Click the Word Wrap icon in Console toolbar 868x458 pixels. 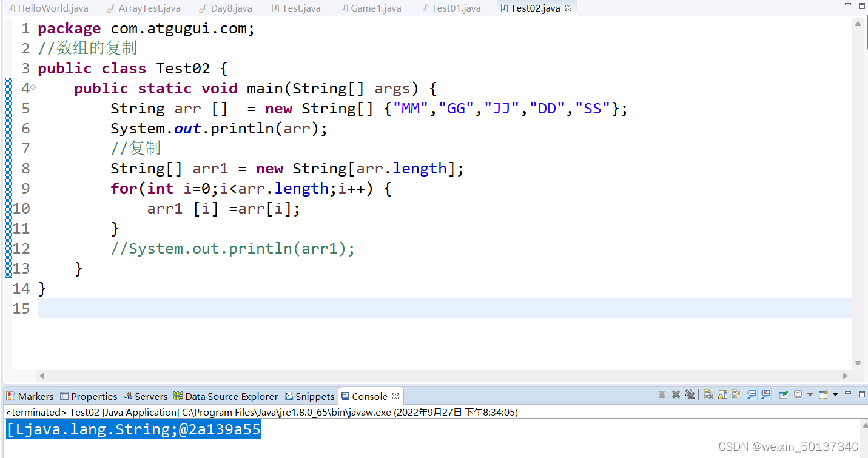(x=735, y=394)
